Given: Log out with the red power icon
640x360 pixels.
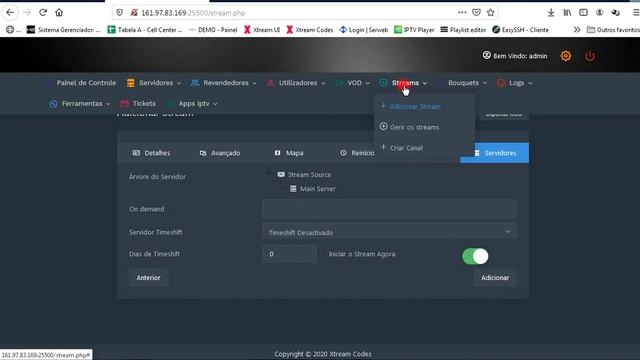Looking at the screenshot, I should pos(590,56).
